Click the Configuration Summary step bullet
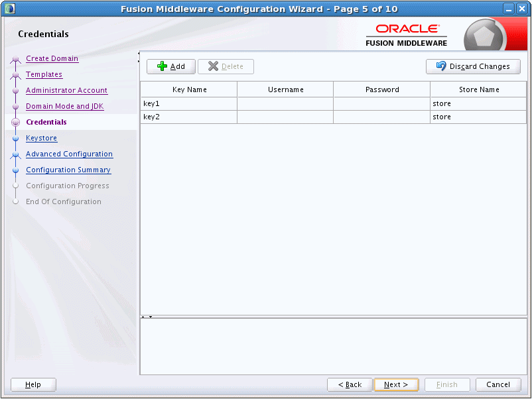 point(15,170)
